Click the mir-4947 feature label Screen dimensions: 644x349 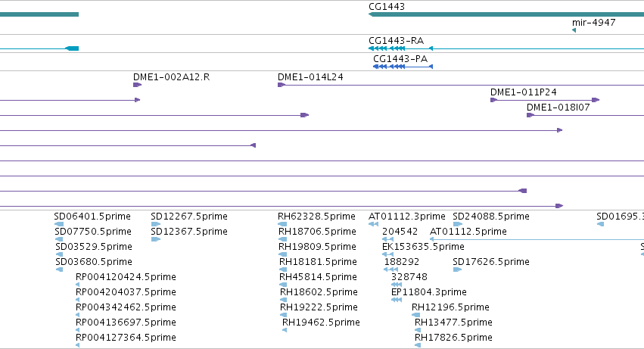pos(593,22)
